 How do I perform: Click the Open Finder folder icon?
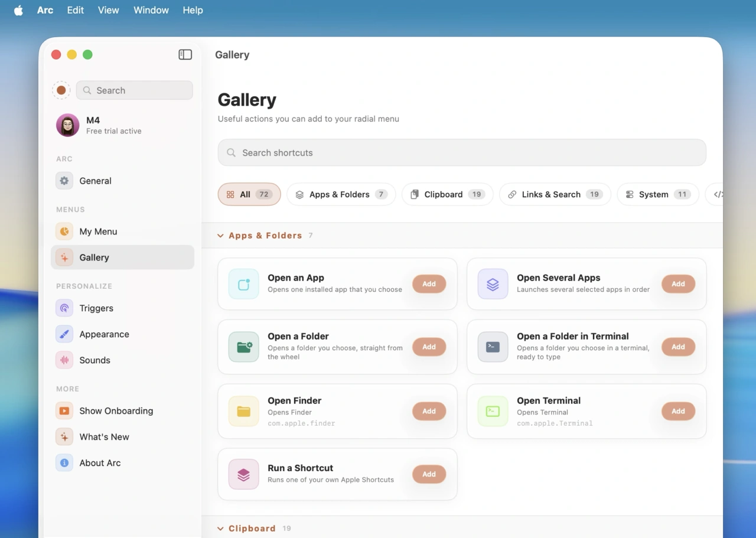point(244,411)
